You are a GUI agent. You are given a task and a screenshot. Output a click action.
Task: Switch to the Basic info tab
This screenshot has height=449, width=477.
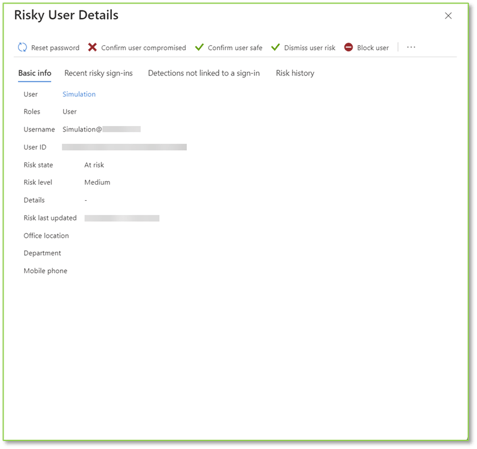[x=35, y=73]
